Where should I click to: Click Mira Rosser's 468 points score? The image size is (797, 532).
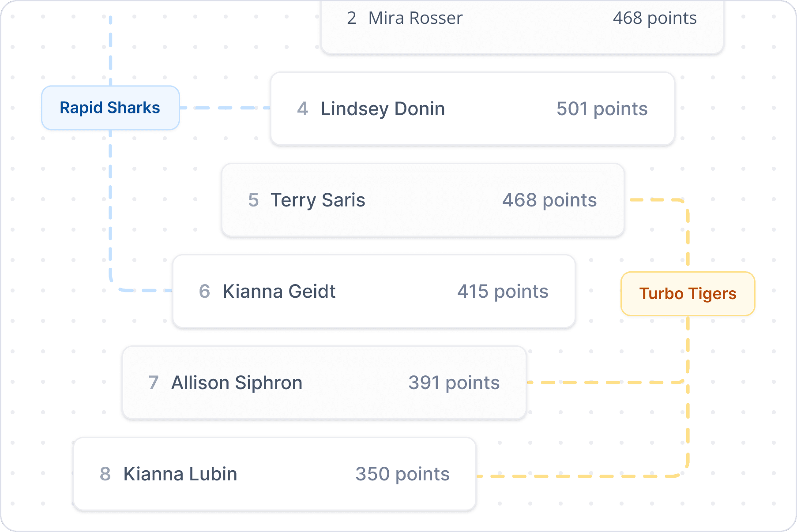coord(655,18)
